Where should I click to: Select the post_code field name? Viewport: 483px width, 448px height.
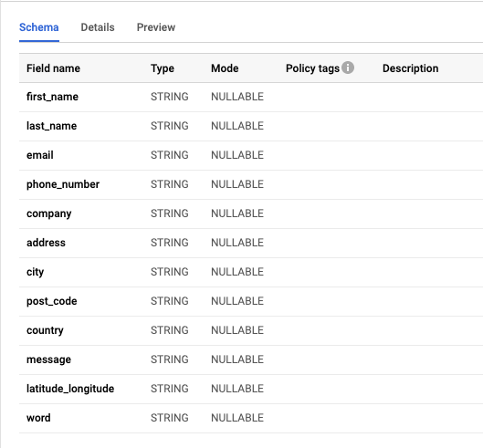tap(52, 301)
